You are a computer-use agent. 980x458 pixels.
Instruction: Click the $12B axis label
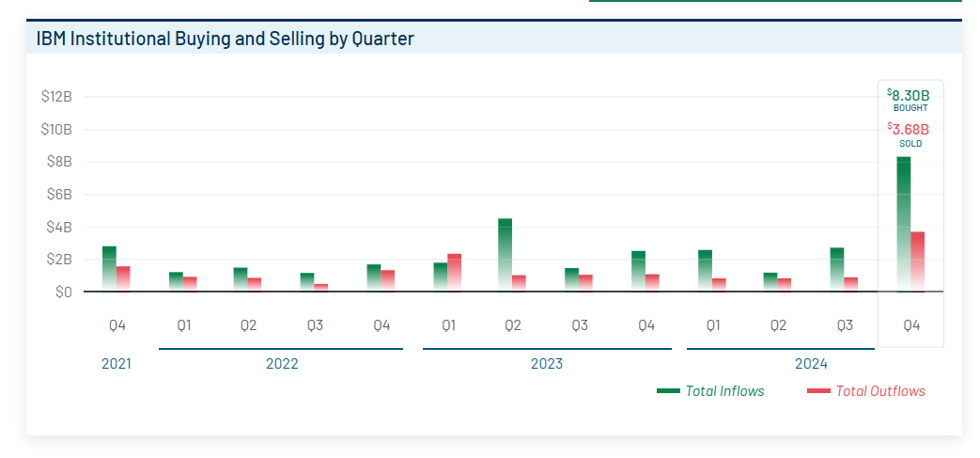[56, 97]
